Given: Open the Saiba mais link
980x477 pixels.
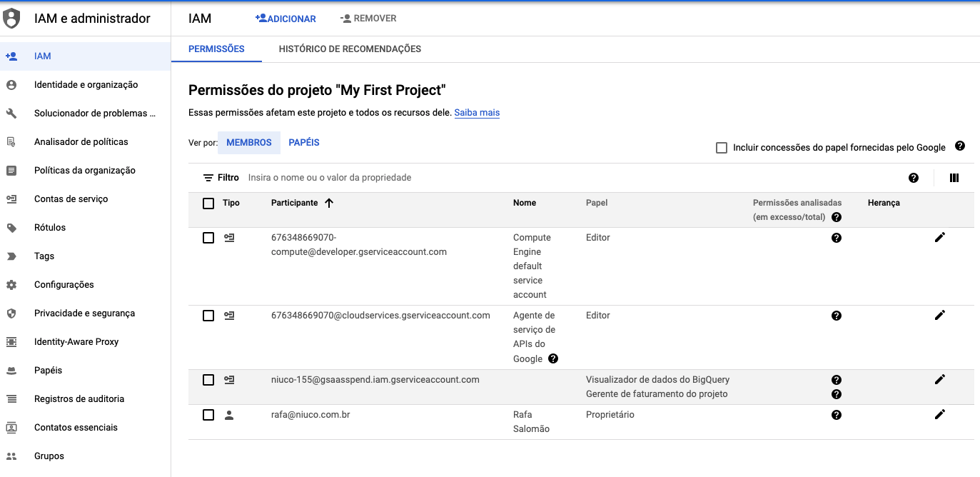Looking at the screenshot, I should 477,113.
